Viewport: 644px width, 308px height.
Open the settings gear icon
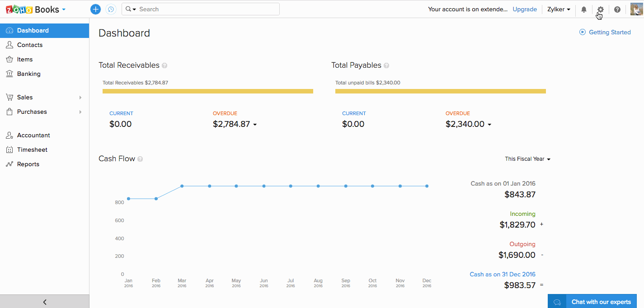[x=600, y=9]
